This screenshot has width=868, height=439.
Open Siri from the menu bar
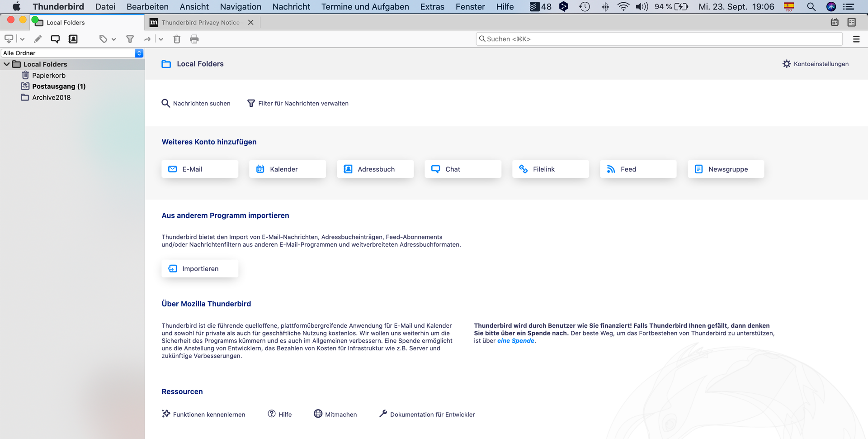click(831, 7)
